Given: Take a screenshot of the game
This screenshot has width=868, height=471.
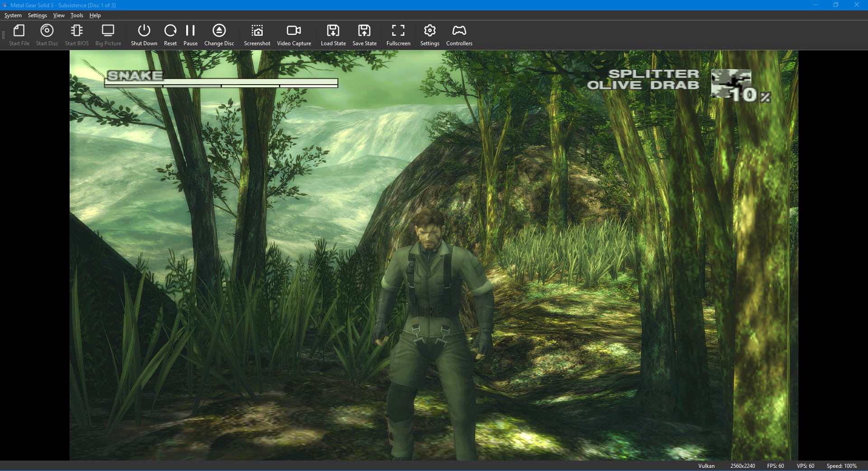Looking at the screenshot, I should (x=257, y=31).
